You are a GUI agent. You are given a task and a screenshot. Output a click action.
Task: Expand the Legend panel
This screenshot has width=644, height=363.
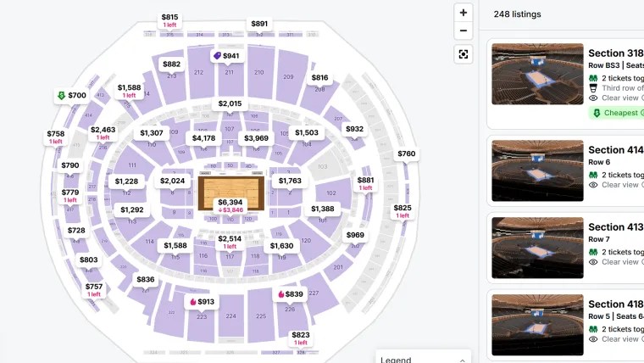pyautogui.click(x=423, y=359)
